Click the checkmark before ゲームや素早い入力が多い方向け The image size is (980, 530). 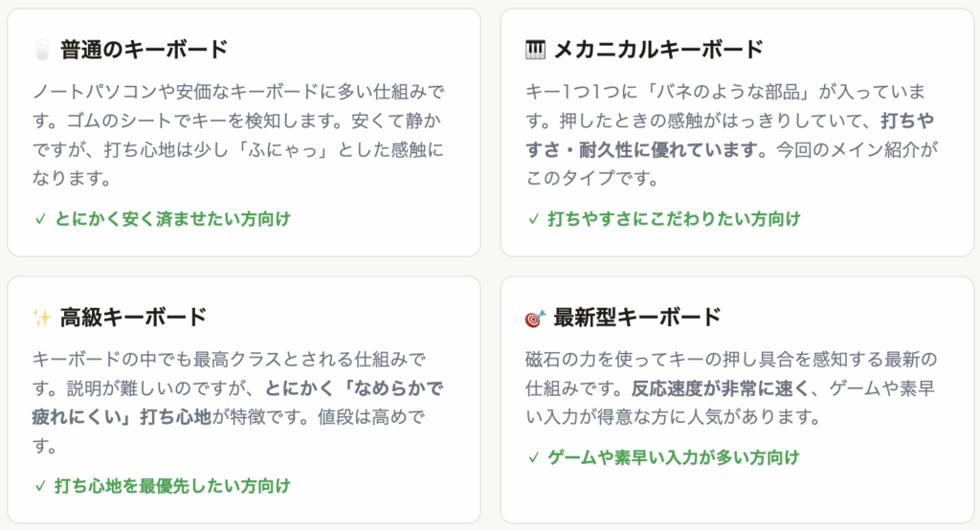click(x=534, y=457)
